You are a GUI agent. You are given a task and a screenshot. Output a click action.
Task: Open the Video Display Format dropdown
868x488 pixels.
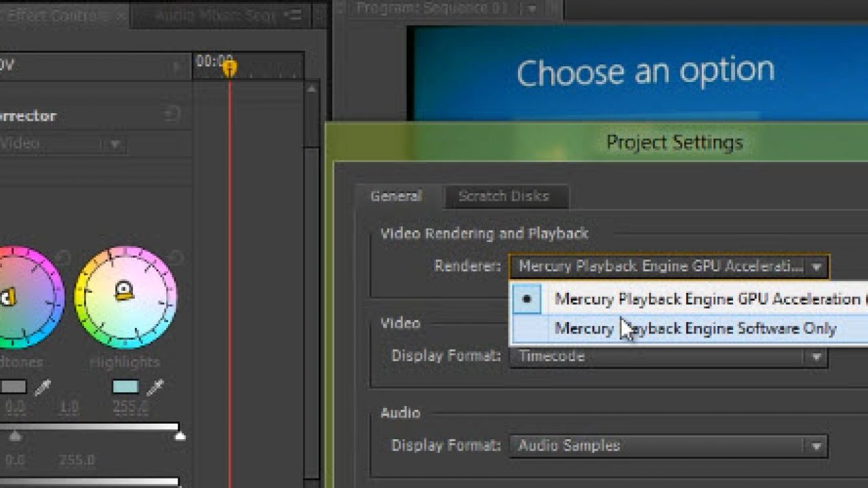pyautogui.click(x=668, y=356)
